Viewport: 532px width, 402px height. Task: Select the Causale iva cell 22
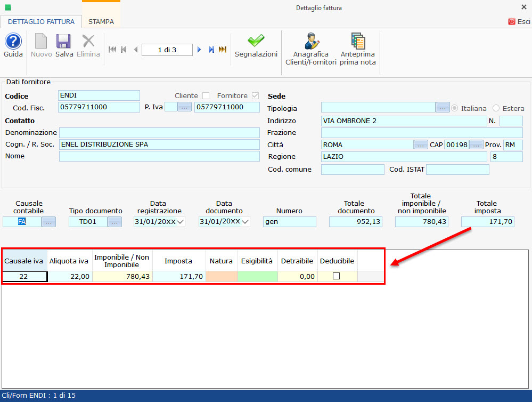pos(24,276)
